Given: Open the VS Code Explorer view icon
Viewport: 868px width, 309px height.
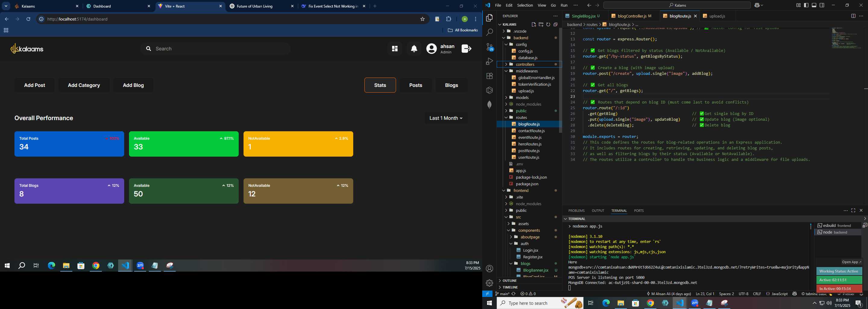Looking at the screenshot, I should point(489,18).
